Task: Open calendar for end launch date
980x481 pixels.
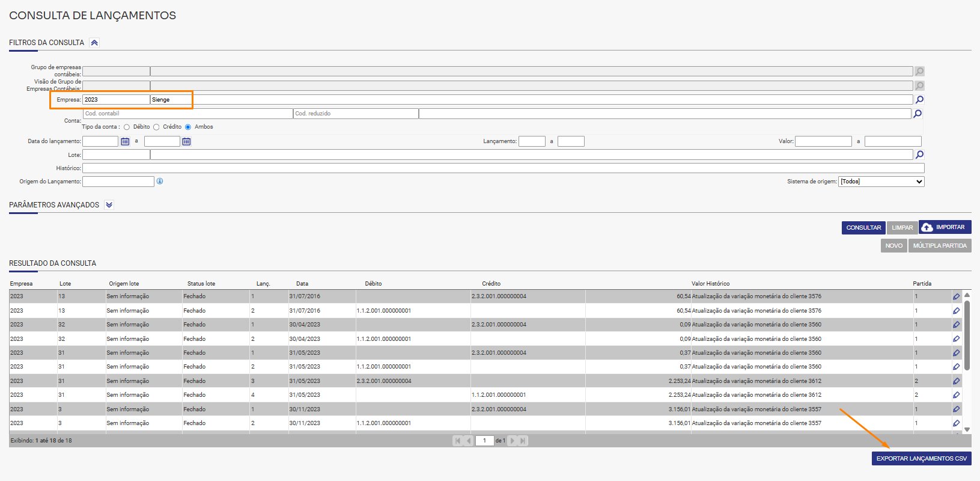Action: click(x=186, y=141)
